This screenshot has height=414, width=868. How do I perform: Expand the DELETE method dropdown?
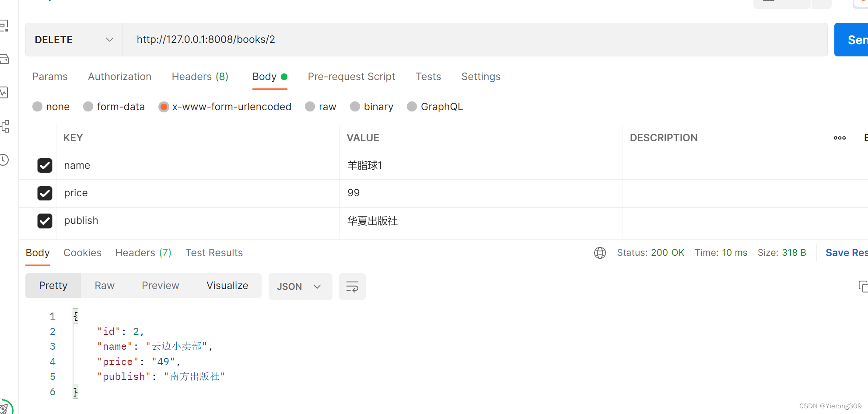coord(109,39)
